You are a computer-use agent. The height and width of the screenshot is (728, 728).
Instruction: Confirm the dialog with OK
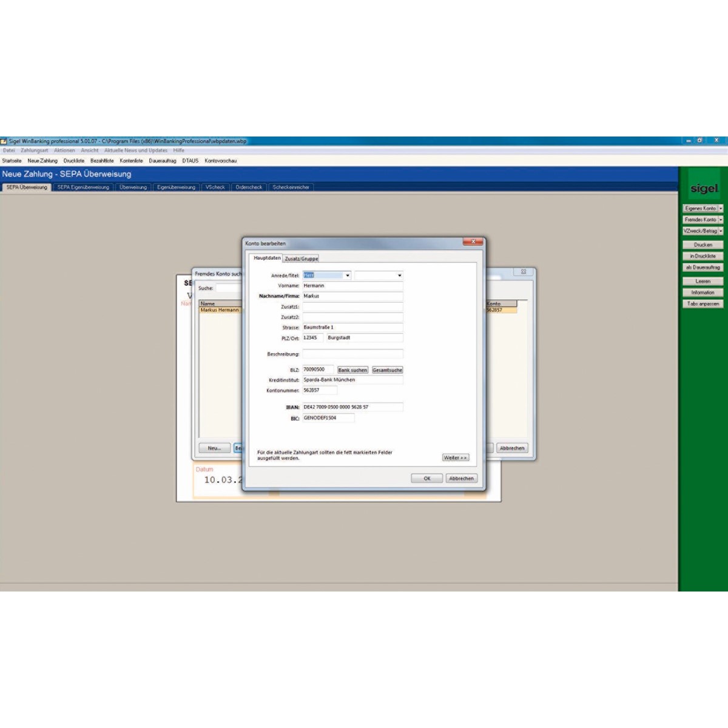[x=426, y=479]
